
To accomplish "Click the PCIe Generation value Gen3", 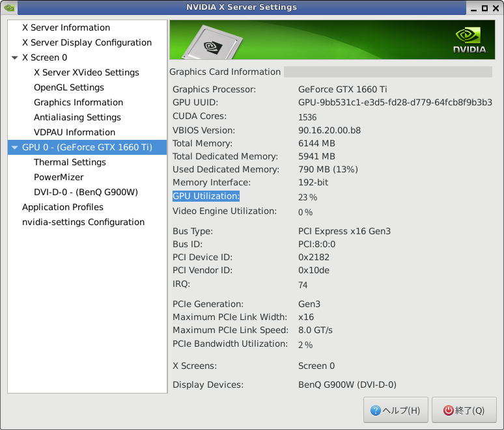I will click(x=309, y=304).
